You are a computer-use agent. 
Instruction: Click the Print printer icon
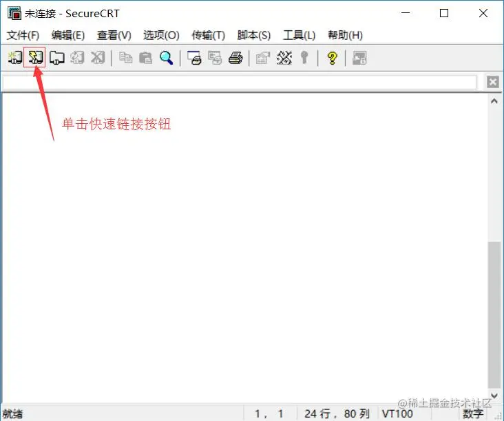235,58
